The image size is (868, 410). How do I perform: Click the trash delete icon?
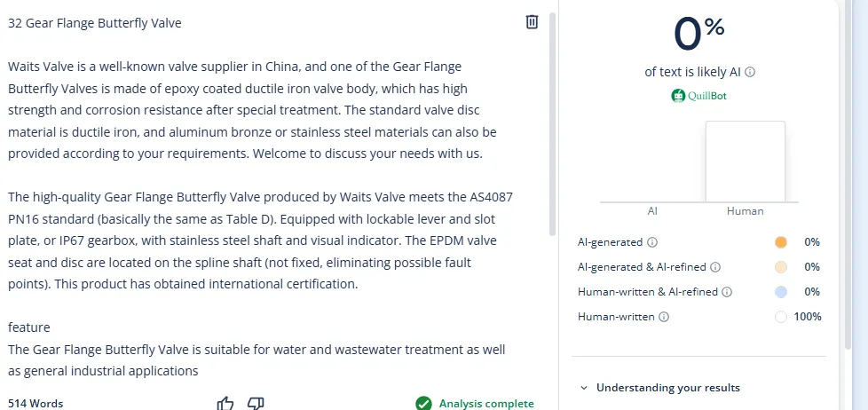pyautogui.click(x=532, y=22)
